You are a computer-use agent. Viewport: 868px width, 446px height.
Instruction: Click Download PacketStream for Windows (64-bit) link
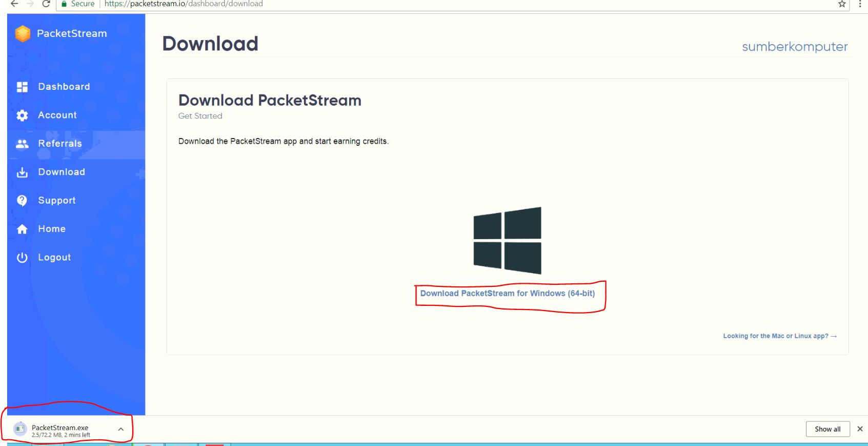coord(508,294)
